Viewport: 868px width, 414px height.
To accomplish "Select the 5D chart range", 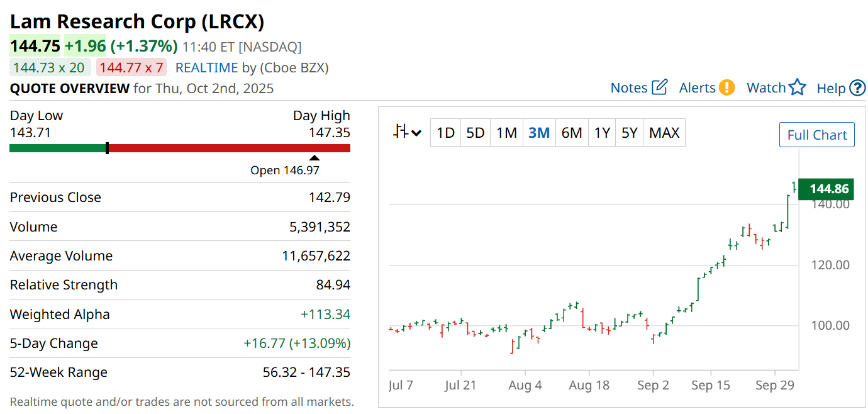I will pos(475,133).
